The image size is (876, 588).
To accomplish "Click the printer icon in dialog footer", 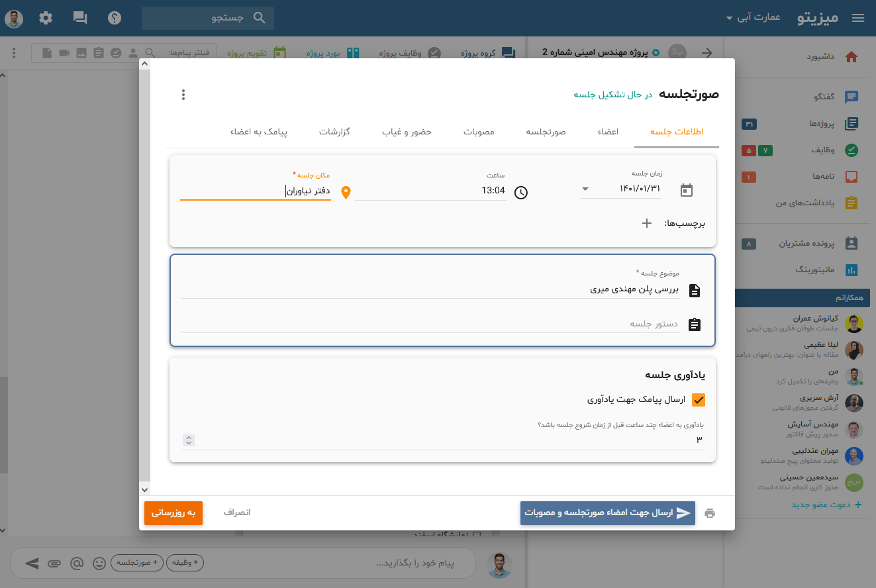I will [710, 513].
